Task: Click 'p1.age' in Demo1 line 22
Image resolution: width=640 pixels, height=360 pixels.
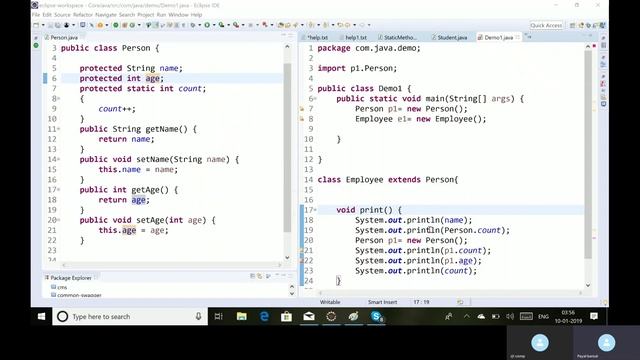Action: [x=458, y=261]
